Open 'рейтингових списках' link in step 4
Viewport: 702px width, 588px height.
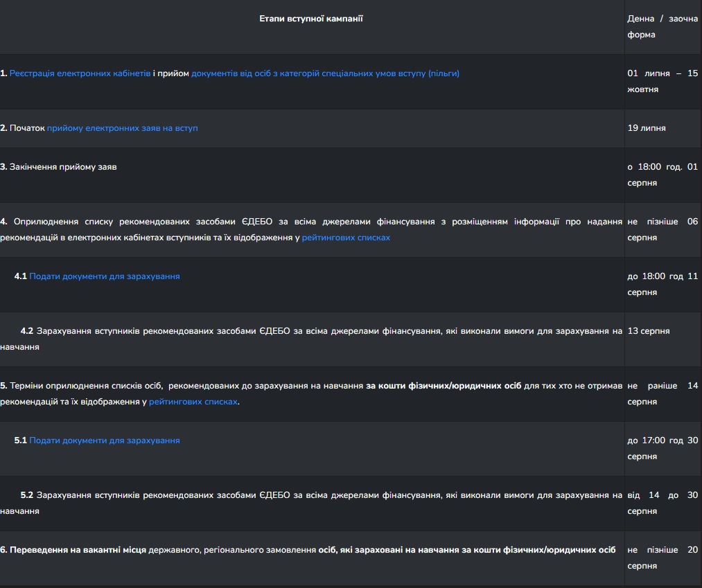pyautogui.click(x=346, y=238)
